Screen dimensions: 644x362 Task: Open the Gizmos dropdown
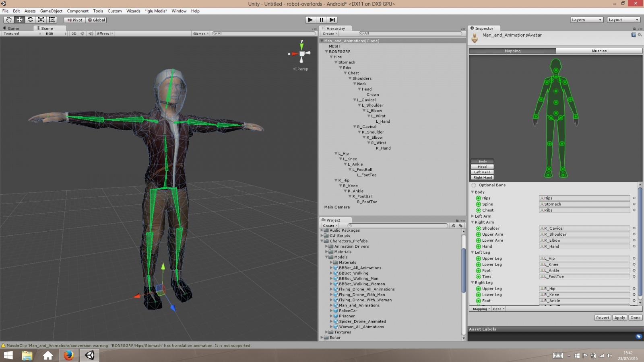200,34
